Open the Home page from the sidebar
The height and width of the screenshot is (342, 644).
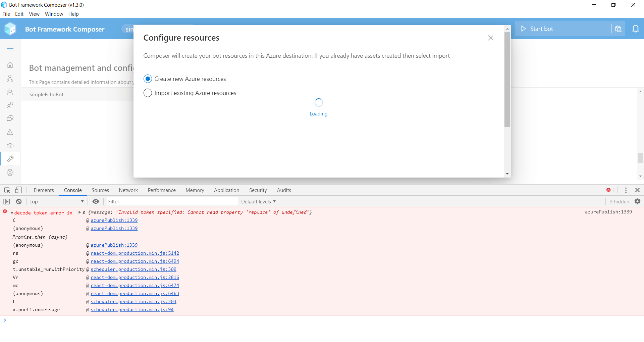click(x=10, y=65)
